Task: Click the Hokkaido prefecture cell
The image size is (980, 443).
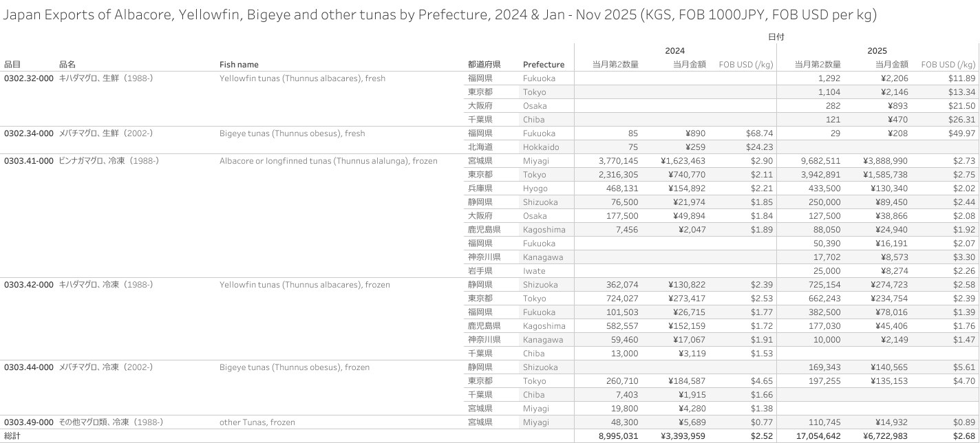Action: coord(540,147)
